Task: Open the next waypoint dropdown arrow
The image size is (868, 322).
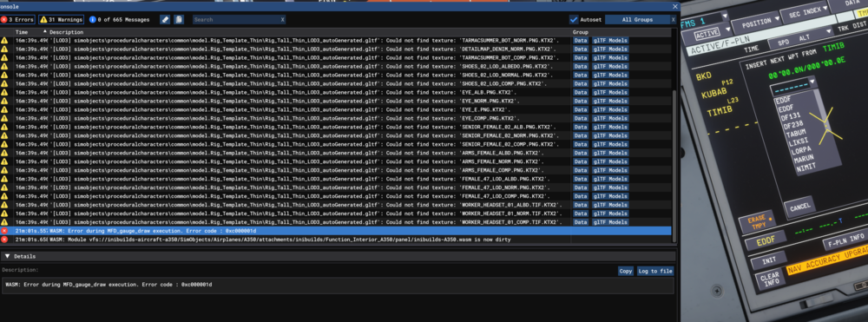Action: 812,82
